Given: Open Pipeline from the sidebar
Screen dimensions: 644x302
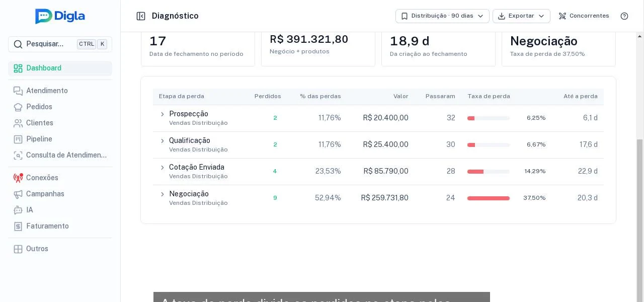Looking at the screenshot, I should [x=60, y=139].
